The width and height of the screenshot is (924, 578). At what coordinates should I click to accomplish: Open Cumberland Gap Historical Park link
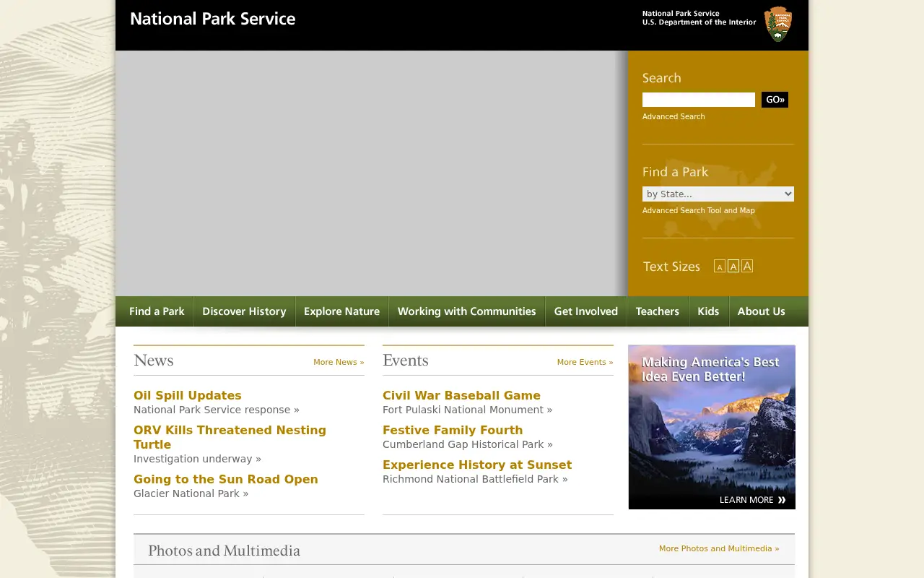[468, 444]
